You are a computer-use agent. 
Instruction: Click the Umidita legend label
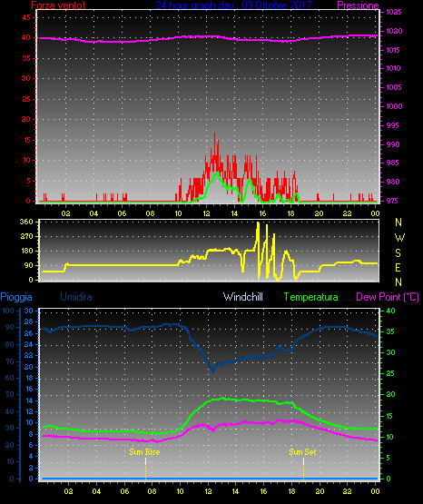click(76, 297)
